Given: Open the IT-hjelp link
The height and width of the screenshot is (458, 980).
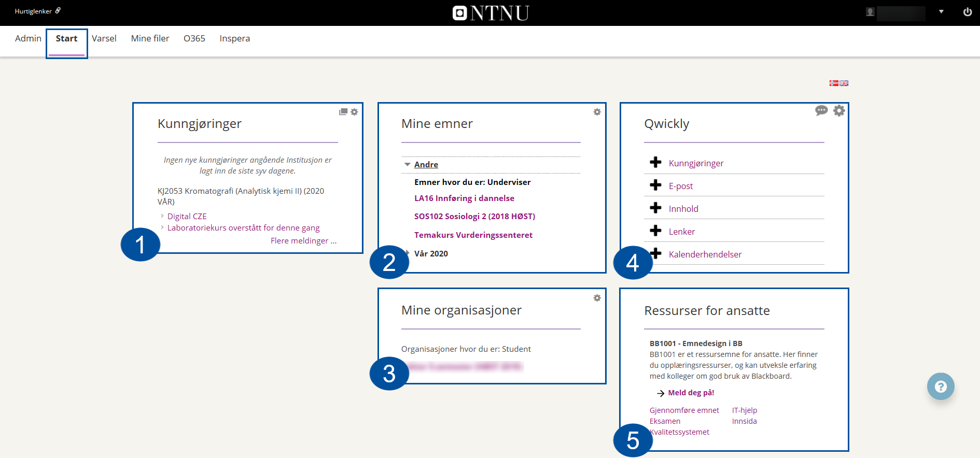Looking at the screenshot, I should point(745,410).
